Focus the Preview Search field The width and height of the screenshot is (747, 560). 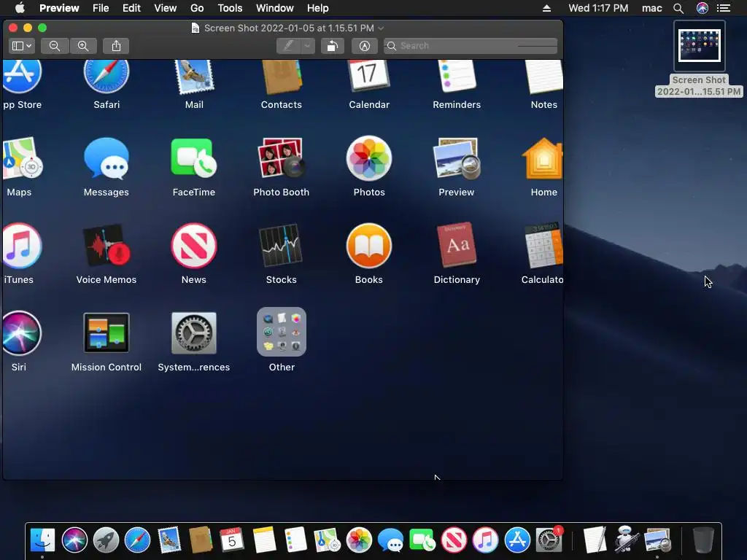pos(471,46)
